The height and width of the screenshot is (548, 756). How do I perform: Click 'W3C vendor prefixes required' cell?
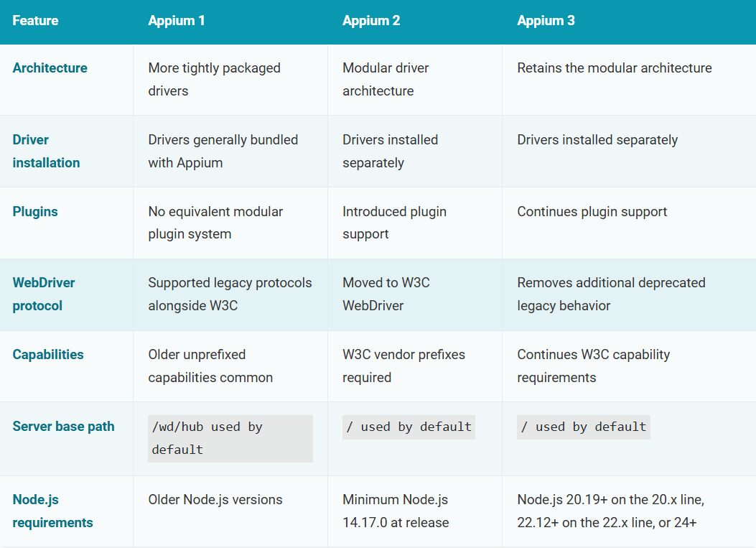[x=403, y=366]
